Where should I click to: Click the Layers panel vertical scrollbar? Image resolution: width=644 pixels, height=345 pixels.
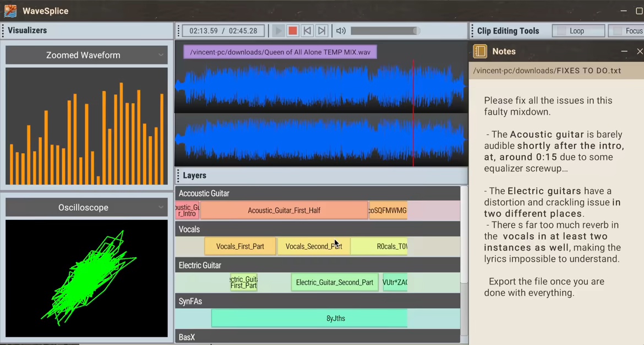pyautogui.click(x=463, y=234)
